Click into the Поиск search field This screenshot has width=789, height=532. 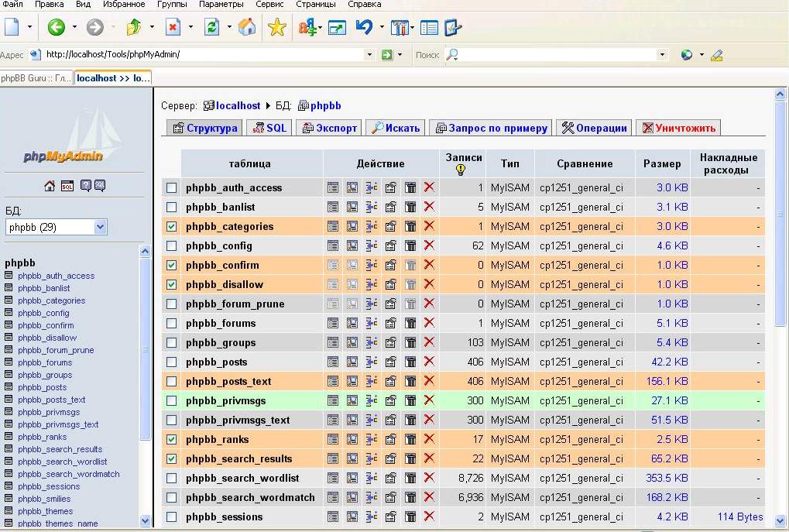point(557,54)
